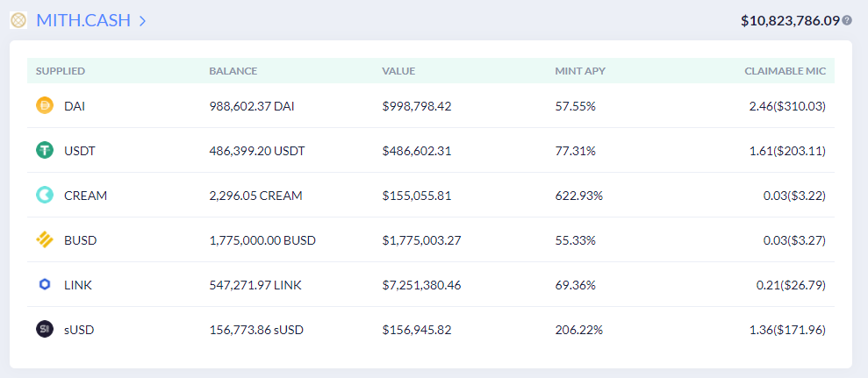
Task: Select the CREAM asset name
Action: 86,196
